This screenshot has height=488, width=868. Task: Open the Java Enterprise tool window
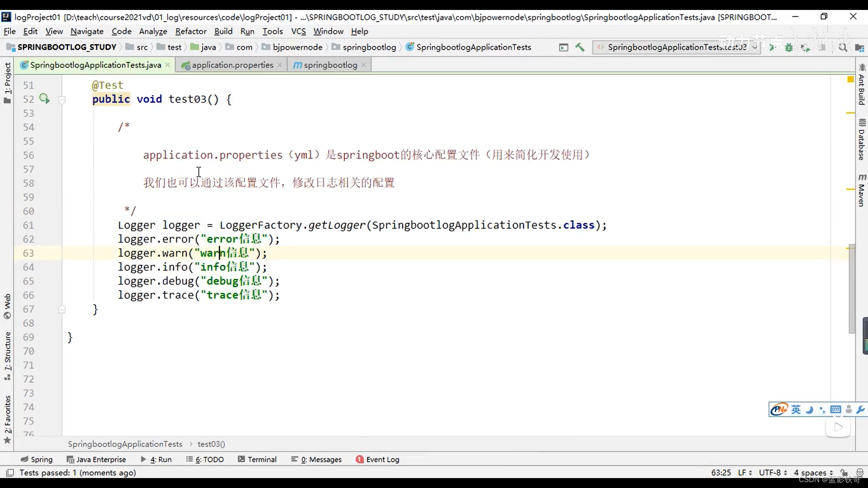(x=96, y=459)
